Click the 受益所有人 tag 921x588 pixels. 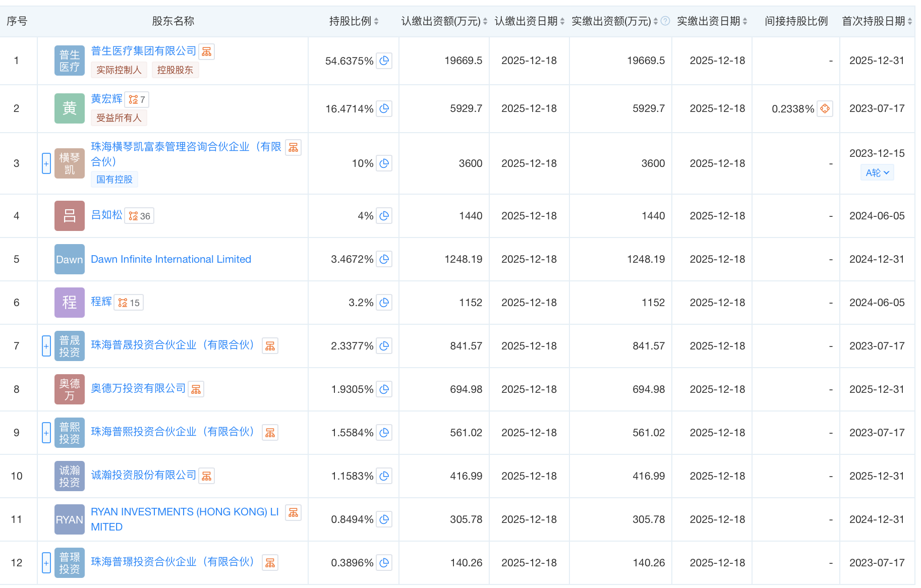(x=119, y=118)
